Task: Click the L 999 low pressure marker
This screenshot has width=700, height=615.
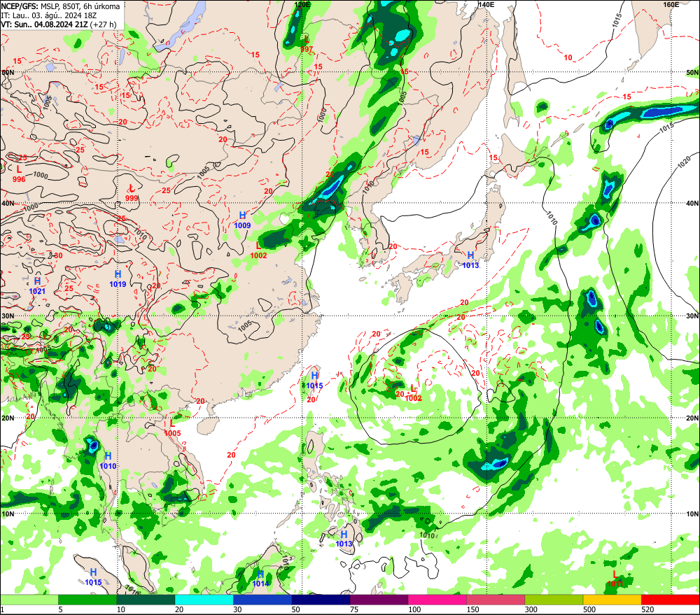Action: (132, 193)
